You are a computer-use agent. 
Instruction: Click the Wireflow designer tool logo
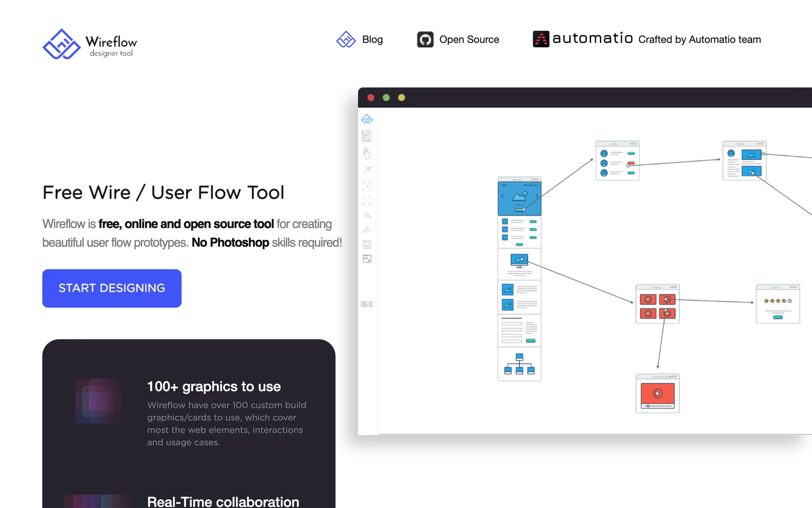click(90, 44)
